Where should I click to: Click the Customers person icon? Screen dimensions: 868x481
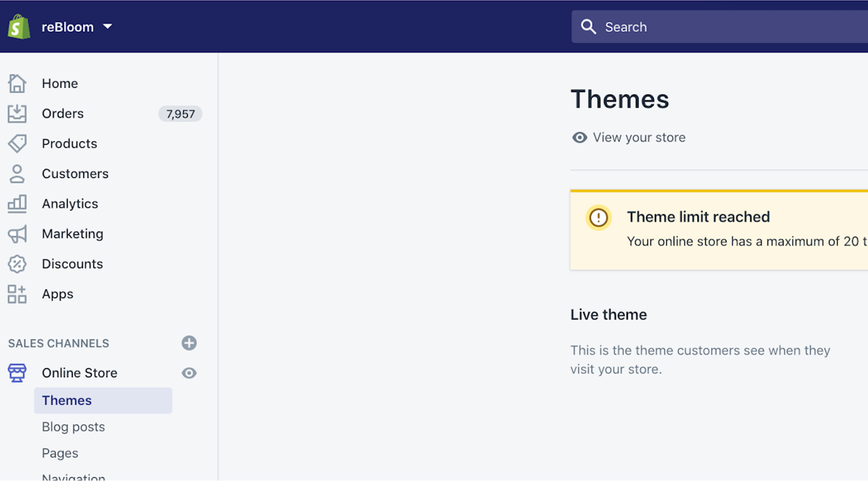(17, 174)
